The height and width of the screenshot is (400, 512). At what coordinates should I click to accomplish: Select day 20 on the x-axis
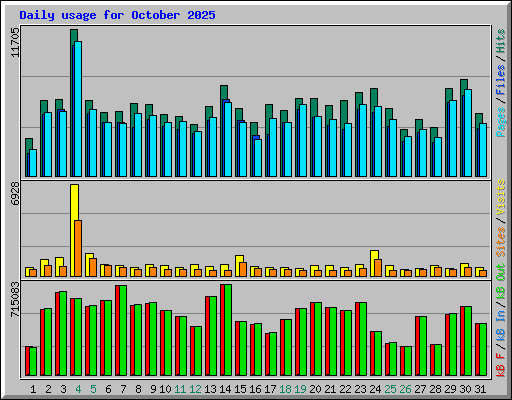315,389
